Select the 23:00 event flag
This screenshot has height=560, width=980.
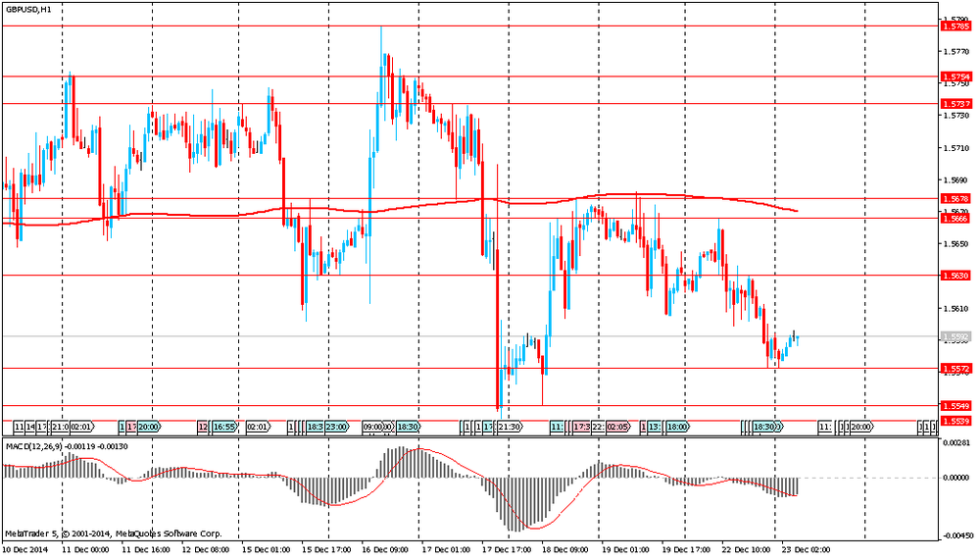coord(337,428)
